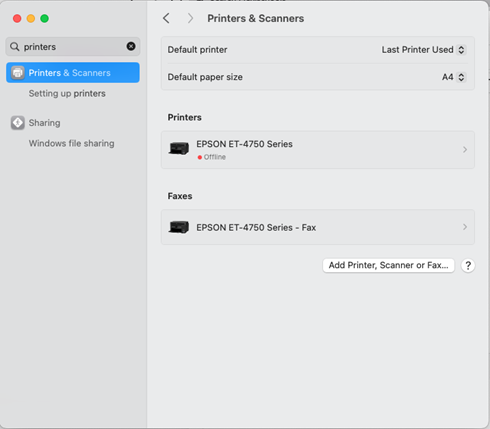Select Sharing in the sidebar
Screen dimensions: 490x429
click(x=44, y=123)
